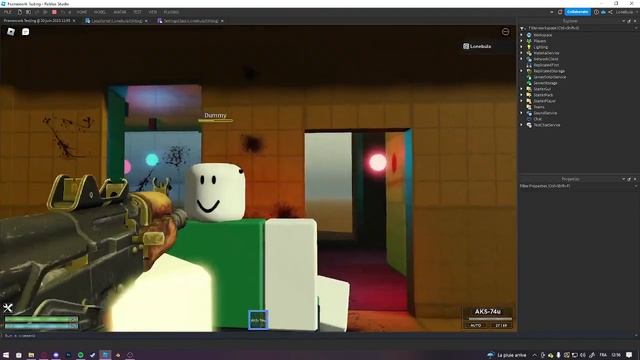Expand the NetworkClient tree node
Image resolution: width=640 pixels, height=360 pixels.
[x=522, y=59]
